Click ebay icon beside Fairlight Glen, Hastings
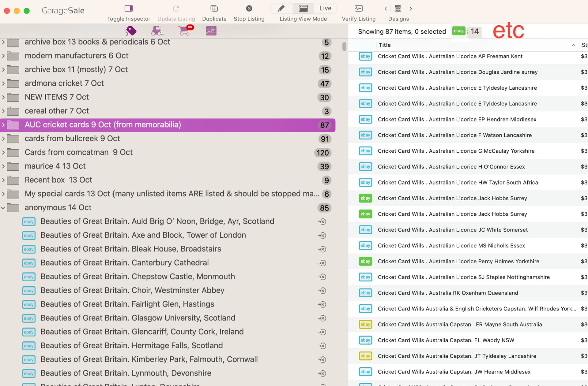 pyautogui.click(x=29, y=304)
